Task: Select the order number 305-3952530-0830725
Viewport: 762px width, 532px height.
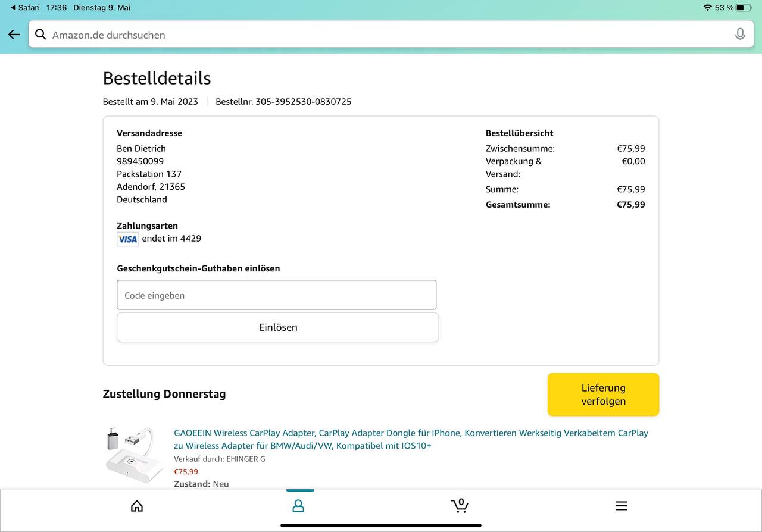Action: point(303,102)
